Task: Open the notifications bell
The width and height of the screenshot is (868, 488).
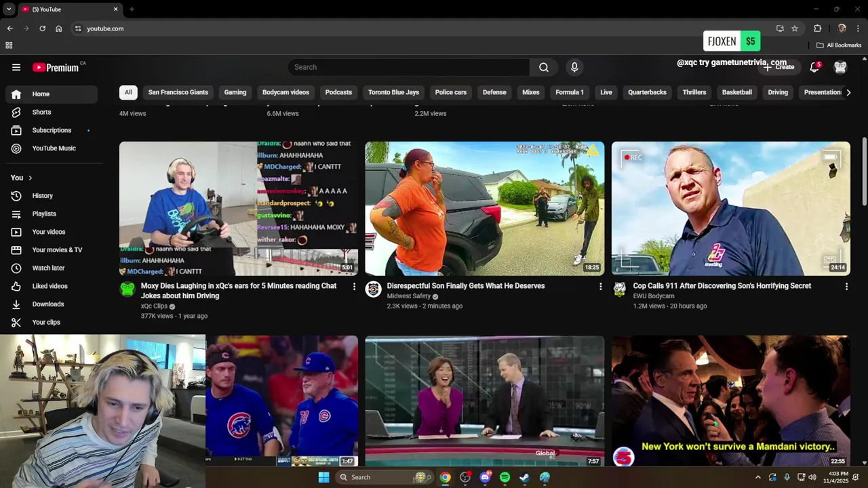Action: click(815, 67)
